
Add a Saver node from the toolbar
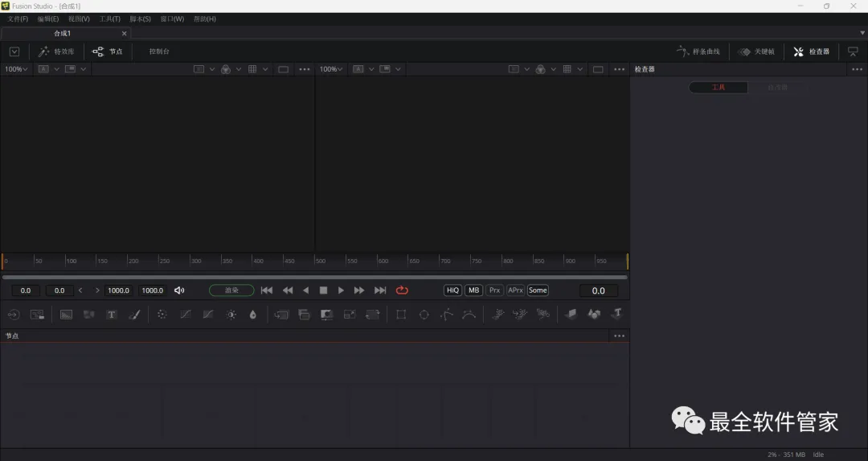tap(37, 315)
